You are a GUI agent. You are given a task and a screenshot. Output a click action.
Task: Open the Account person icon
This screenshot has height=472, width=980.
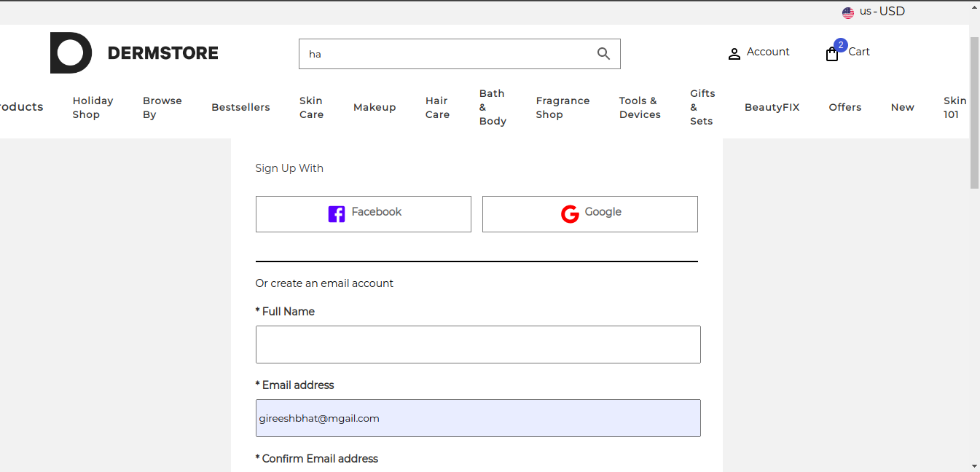coord(734,53)
